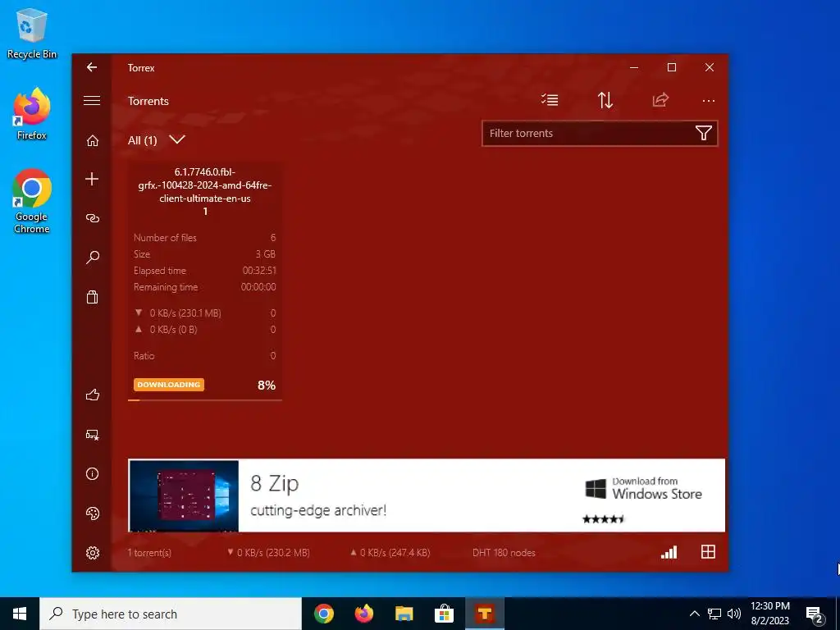Focus the Filter torrents input field
Image resolution: width=840 pixels, height=630 pixels.
pos(600,134)
